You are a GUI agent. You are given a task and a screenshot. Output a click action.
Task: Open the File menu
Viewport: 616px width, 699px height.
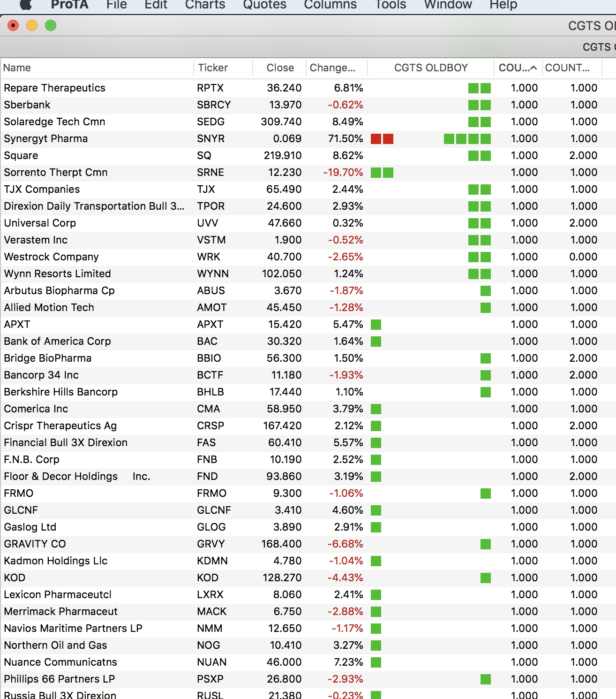tap(117, 5)
